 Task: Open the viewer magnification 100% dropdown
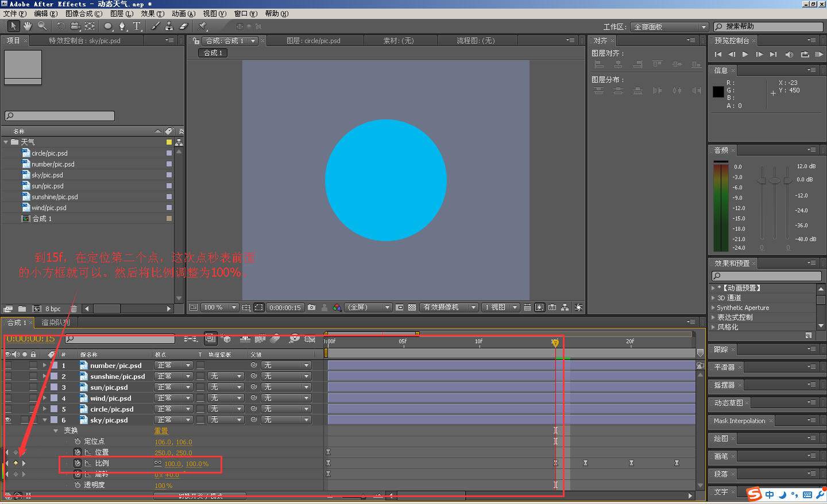click(x=220, y=308)
